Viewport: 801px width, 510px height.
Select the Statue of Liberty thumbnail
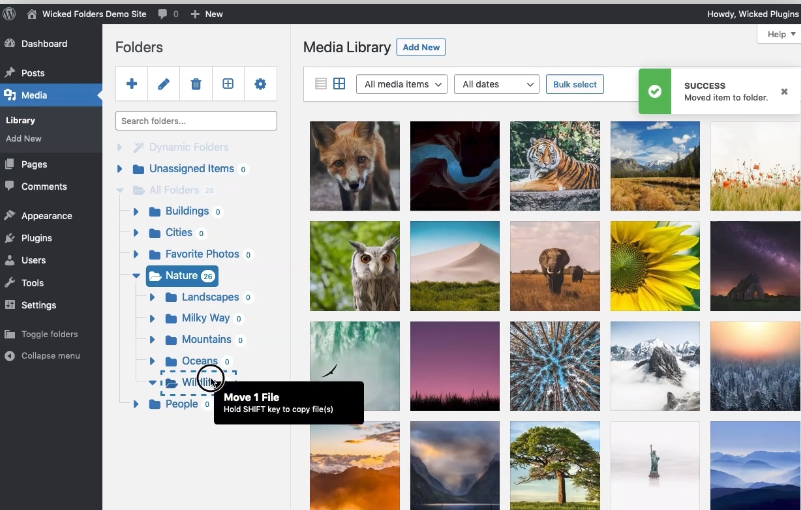[655, 466]
